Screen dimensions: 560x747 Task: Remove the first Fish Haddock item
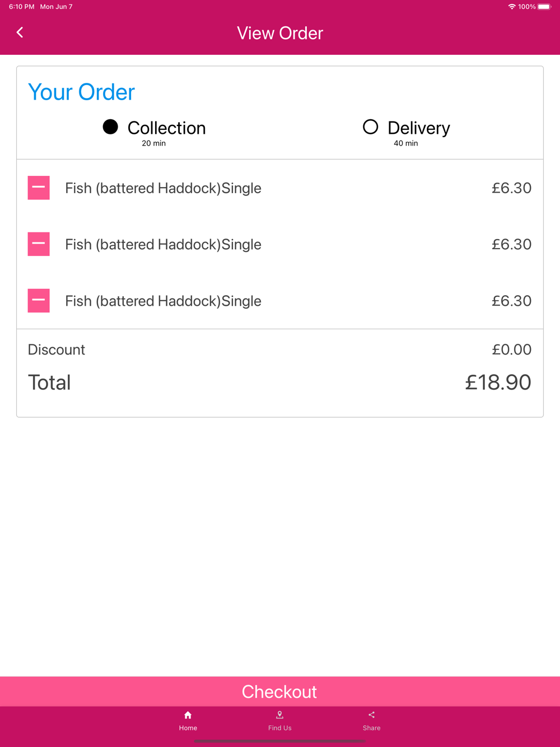tap(39, 188)
